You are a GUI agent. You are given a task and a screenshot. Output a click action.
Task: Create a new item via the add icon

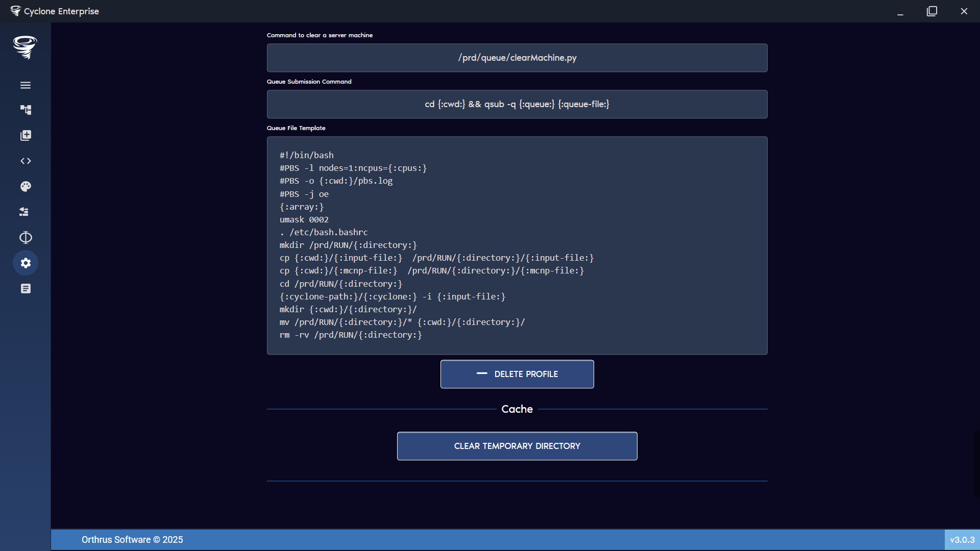[26, 135]
